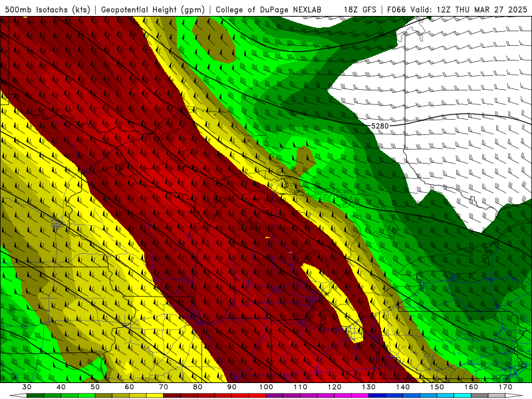
Task: Click the bright red swatch just before 100
Action: 257,396
